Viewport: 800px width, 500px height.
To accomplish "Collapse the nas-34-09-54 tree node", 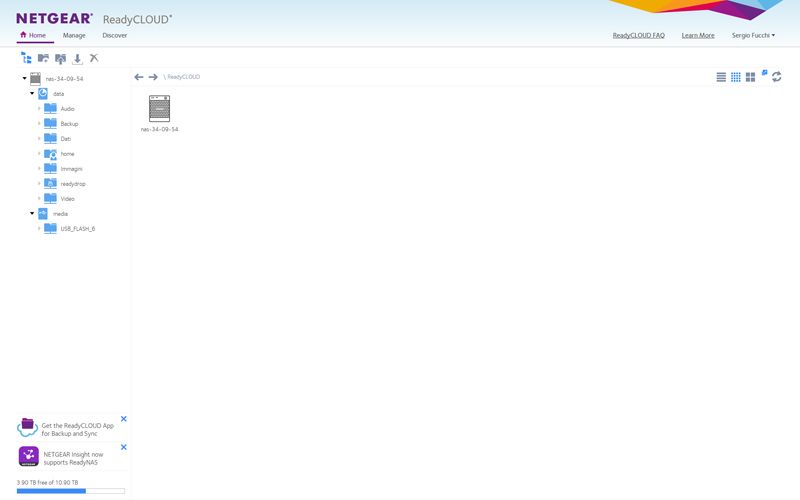I will click(24, 79).
